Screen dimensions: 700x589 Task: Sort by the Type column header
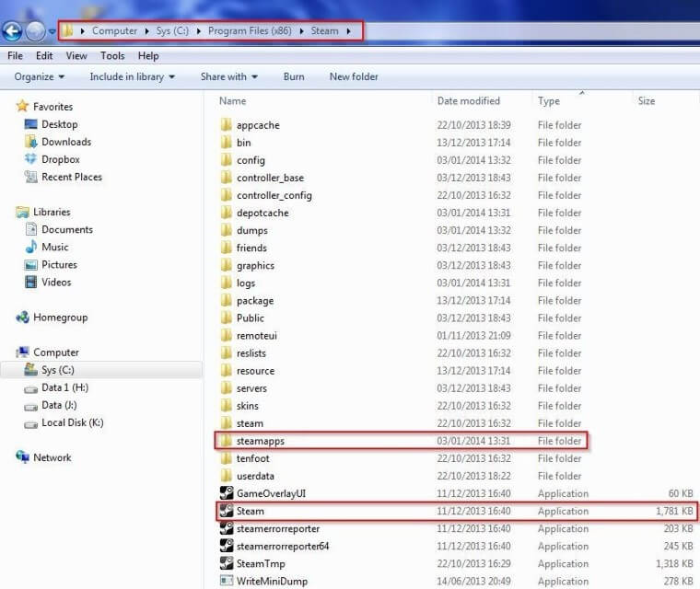549,101
